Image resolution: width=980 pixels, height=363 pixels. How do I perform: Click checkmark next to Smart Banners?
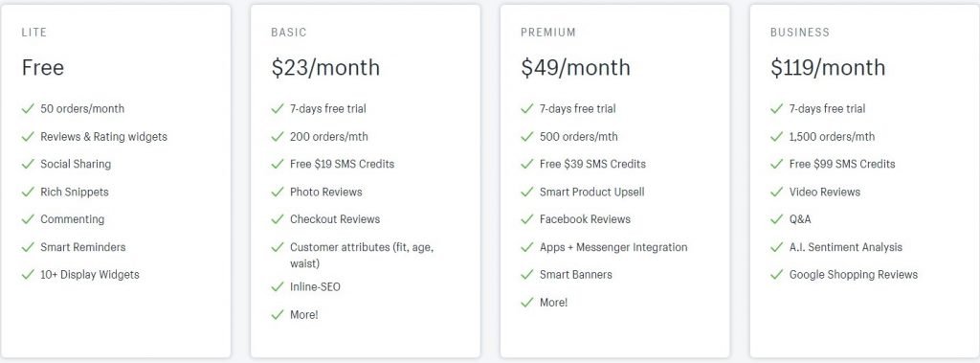click(x=527, y=274)
